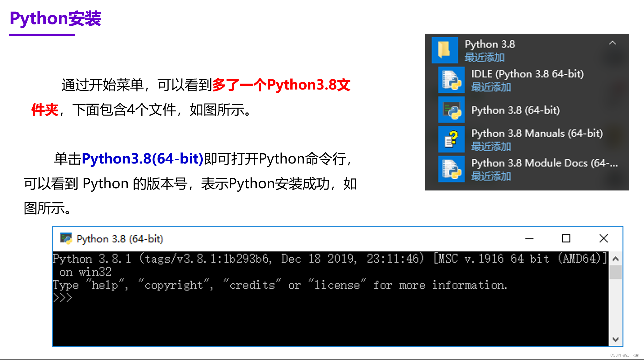Click the 'Python 3.8 (64-bit)' console title text

[x=120, y=239]
